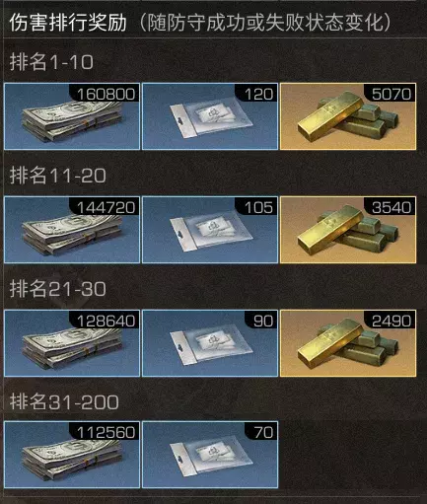Viewport: 427px width, 504px height.
Task: Tap the 120 sealed bag reward
Action: [210, 116]
